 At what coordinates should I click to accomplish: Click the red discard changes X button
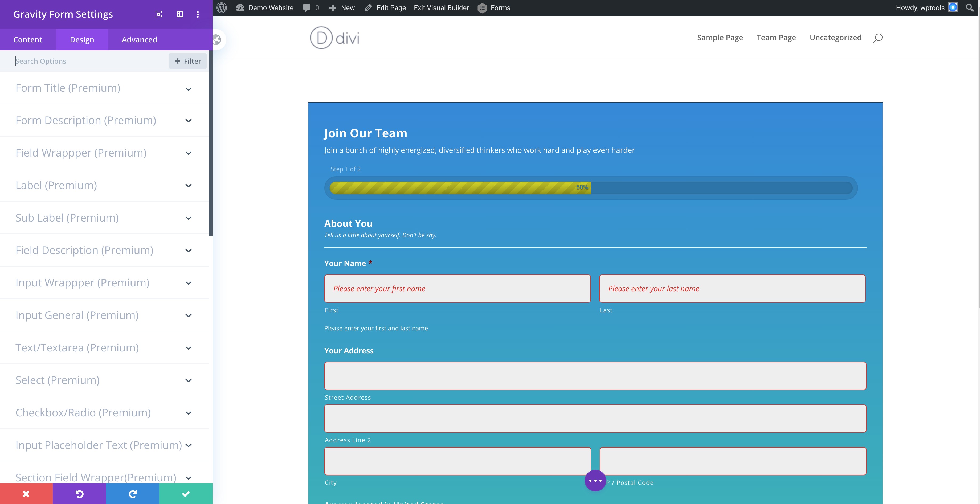tap(26, 494)
